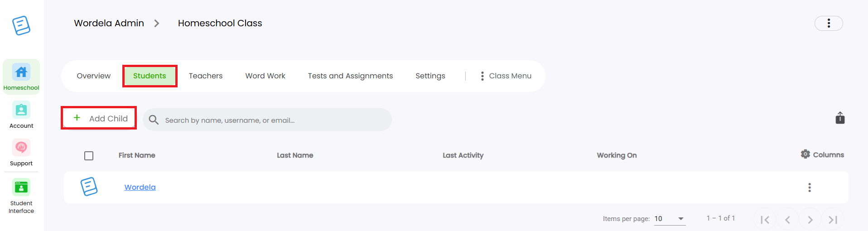Click the Add Child button
Viewport: 868px width, 231px height.
tap(100, 118)
